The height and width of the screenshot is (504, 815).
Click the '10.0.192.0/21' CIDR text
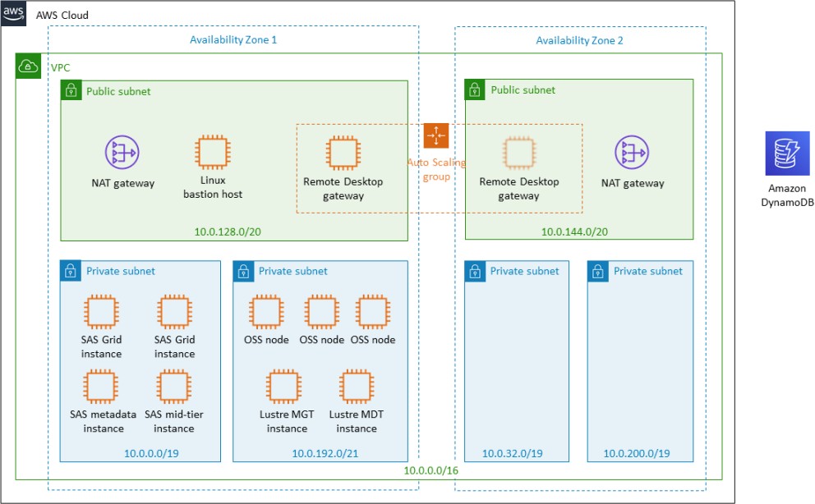pos(325,453)
